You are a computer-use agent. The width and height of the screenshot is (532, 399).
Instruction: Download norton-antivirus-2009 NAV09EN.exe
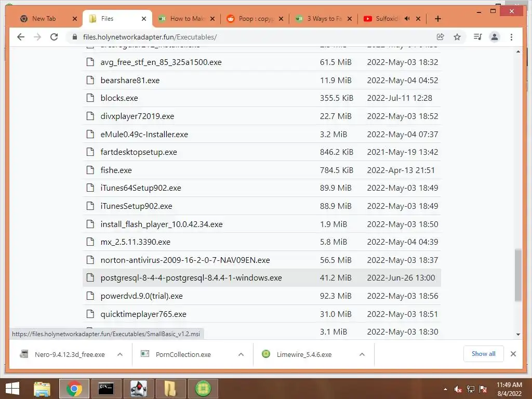[185, 260]
